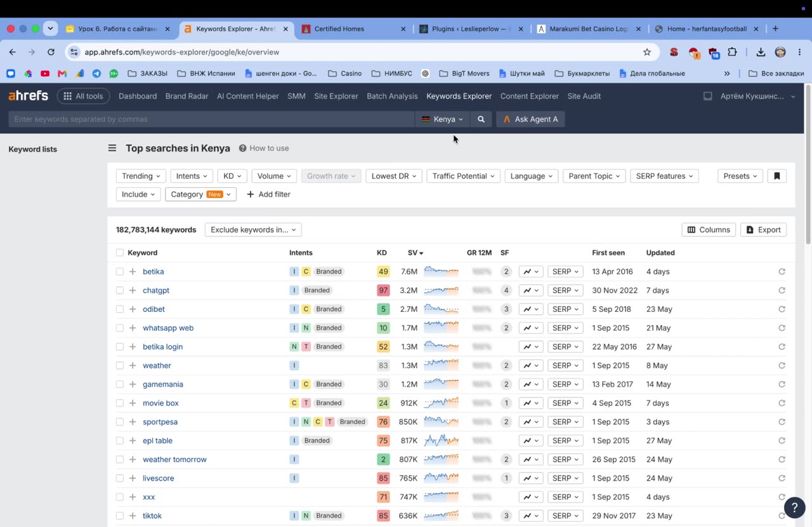
Task: Open a new browser tab
Action: click(x=775, y=29)
